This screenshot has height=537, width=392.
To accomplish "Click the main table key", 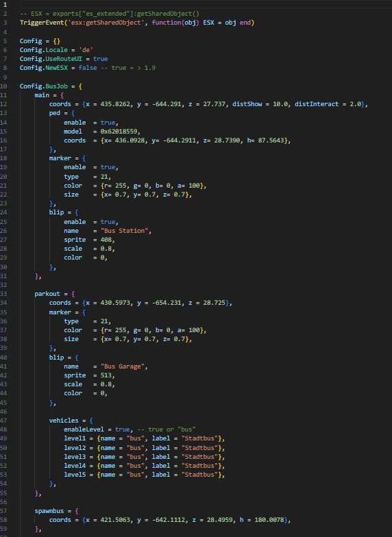I will click(42, 95).
